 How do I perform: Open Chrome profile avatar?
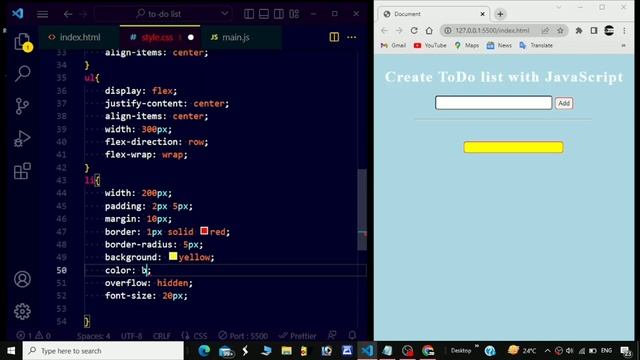tap(609, 31)
